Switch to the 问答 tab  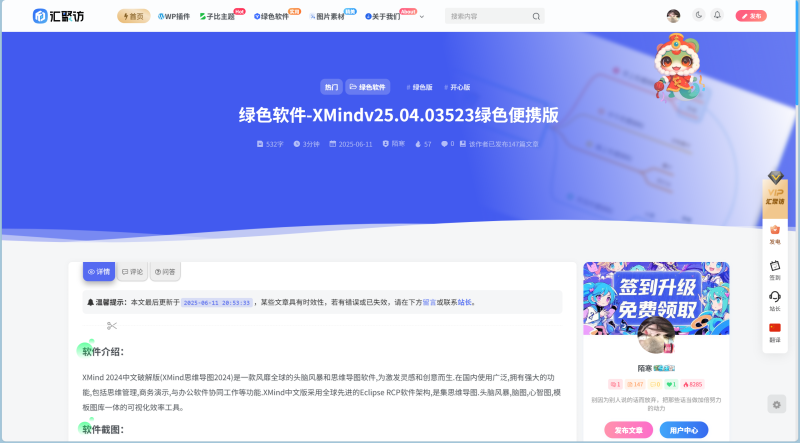165,271
